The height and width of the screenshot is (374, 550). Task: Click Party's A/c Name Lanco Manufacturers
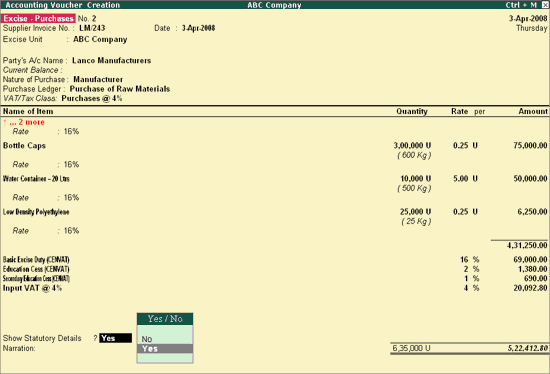(112, 61)
